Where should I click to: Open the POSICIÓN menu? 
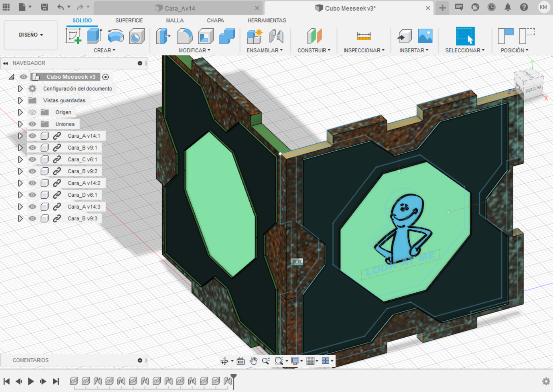[514, 50]
